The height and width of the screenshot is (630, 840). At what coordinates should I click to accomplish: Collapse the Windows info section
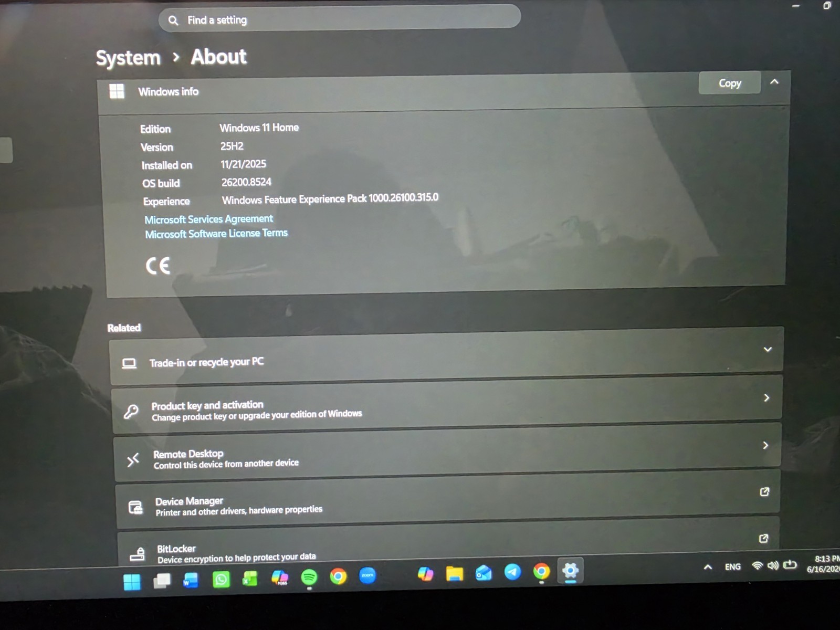[774, 82]
